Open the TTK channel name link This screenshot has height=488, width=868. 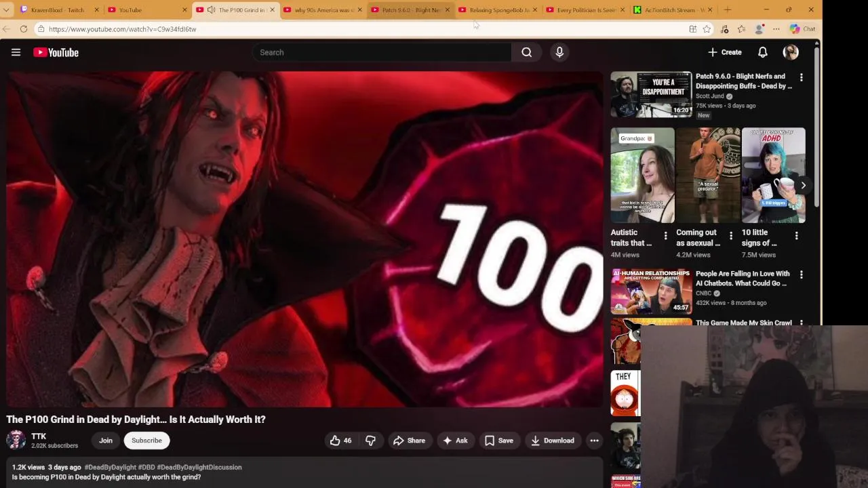39,436
